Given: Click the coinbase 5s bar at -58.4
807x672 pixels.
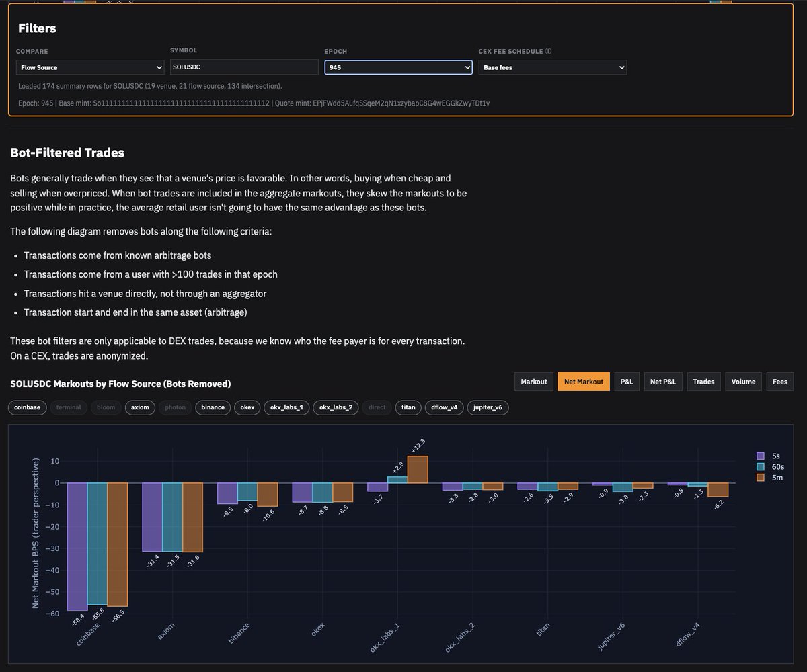Looking at the screenshot, I should 77,546.
